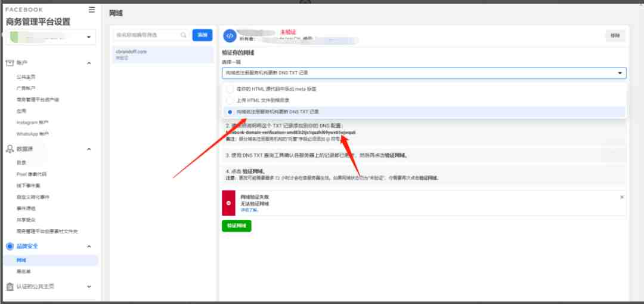Screen dimensions: 644x304
Task: Open Pixel 像素代码 in the sidebar
Action: click(x=32, y=174)
